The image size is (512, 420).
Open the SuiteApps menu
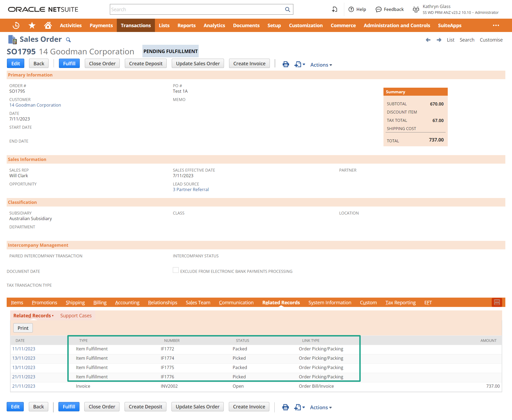[450, 25]
